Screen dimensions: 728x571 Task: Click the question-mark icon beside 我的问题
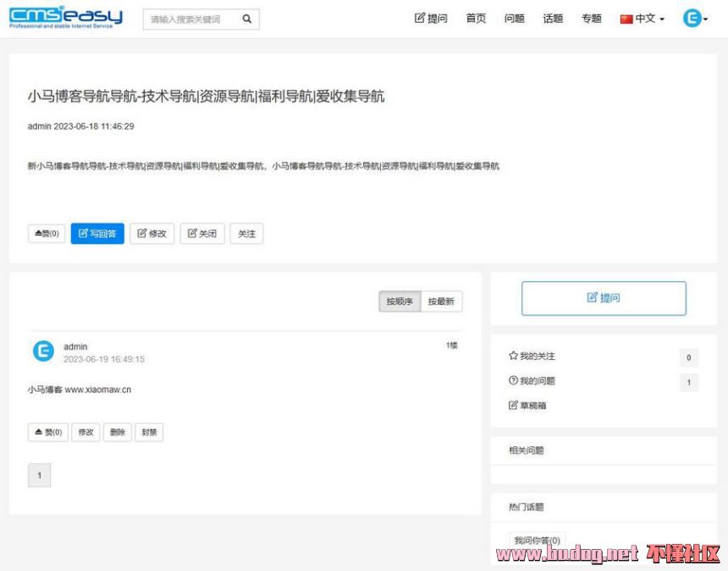[x=513, y=380]
